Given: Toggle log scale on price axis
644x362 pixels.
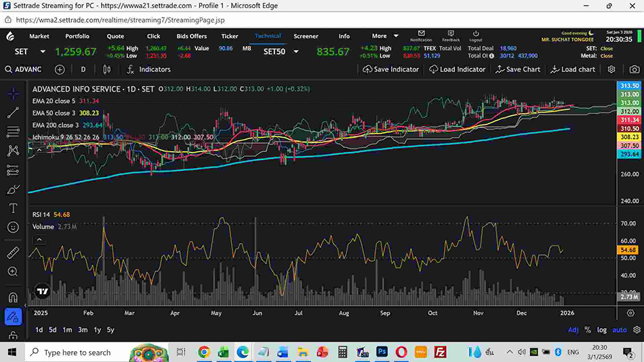Looking at the screenshot, I should 602,330.
